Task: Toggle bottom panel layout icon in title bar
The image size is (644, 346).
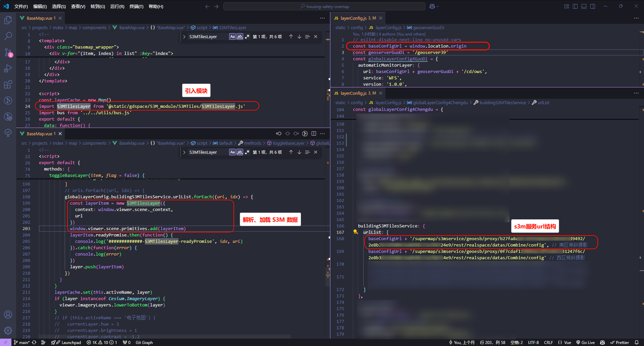Action: [584, 6]
